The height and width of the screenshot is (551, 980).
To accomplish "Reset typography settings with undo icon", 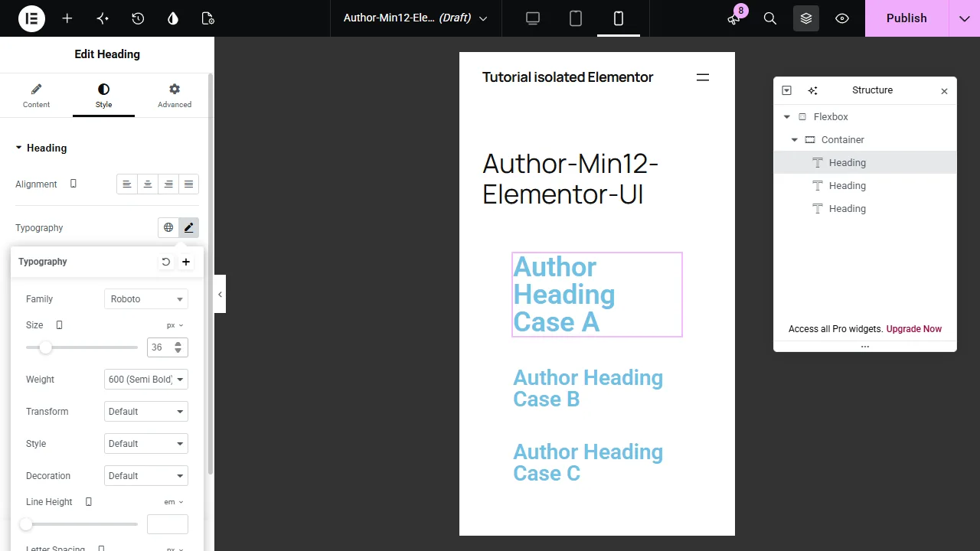I will tap(166, 262).
